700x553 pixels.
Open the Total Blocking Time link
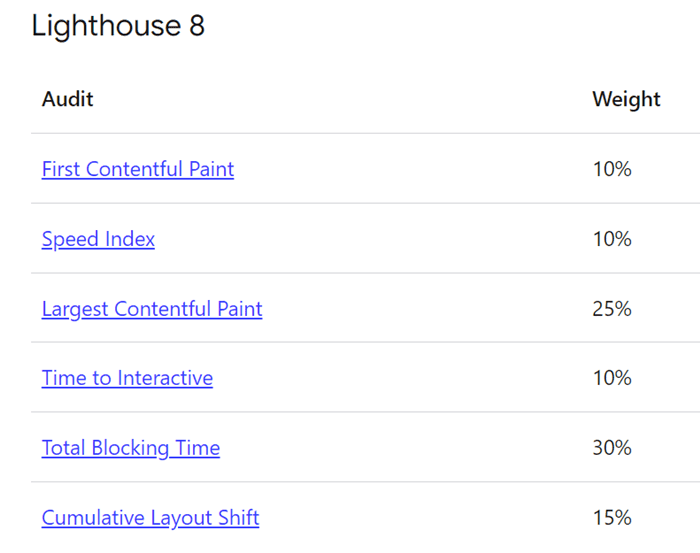tap(131, 448)
